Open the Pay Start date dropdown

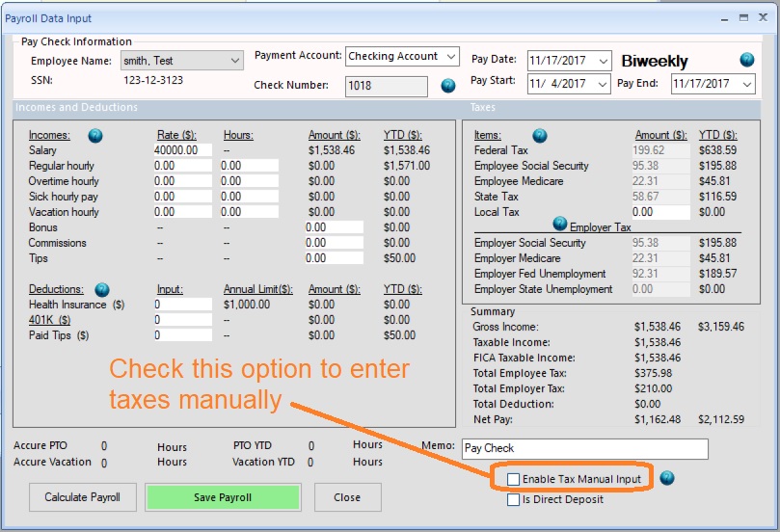[x=603, y=84]
